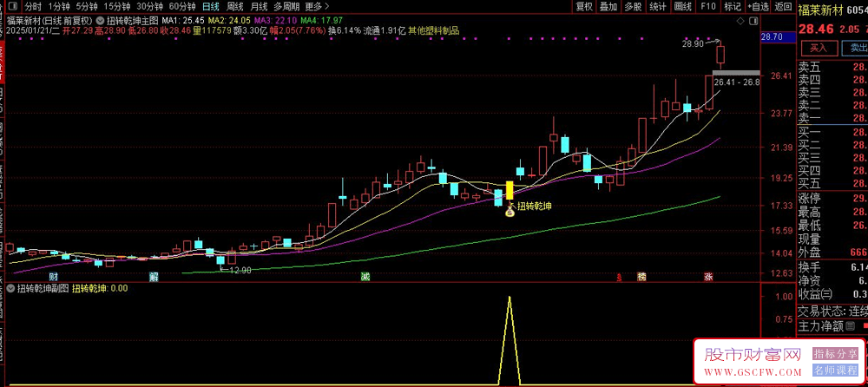Screen dimensions: 868x387
Task: Click the 榜 event marker on timeline
Action: [x=641, y=276]
